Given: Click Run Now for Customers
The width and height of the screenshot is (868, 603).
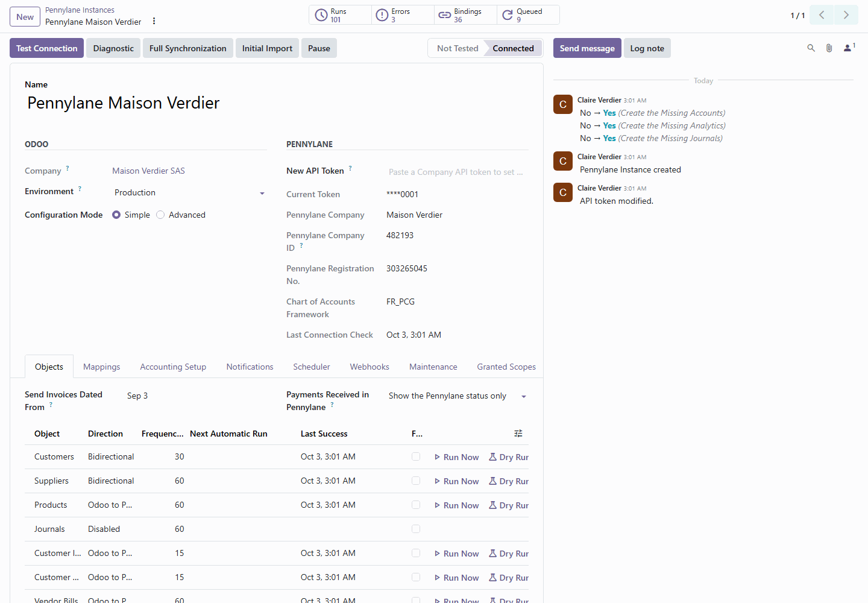Looking at the screenshot, I should (x=457, y=457).
